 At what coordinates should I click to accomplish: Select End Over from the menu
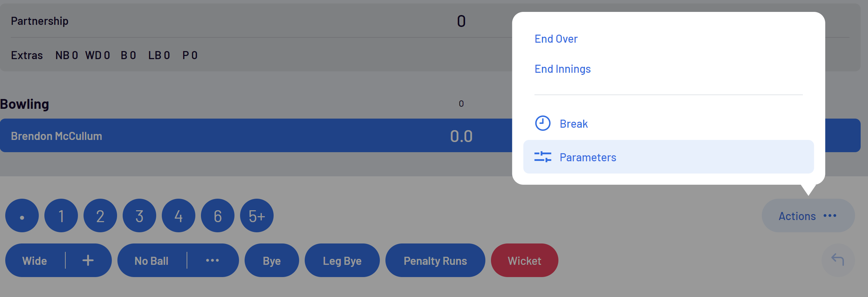coord(556,39)
